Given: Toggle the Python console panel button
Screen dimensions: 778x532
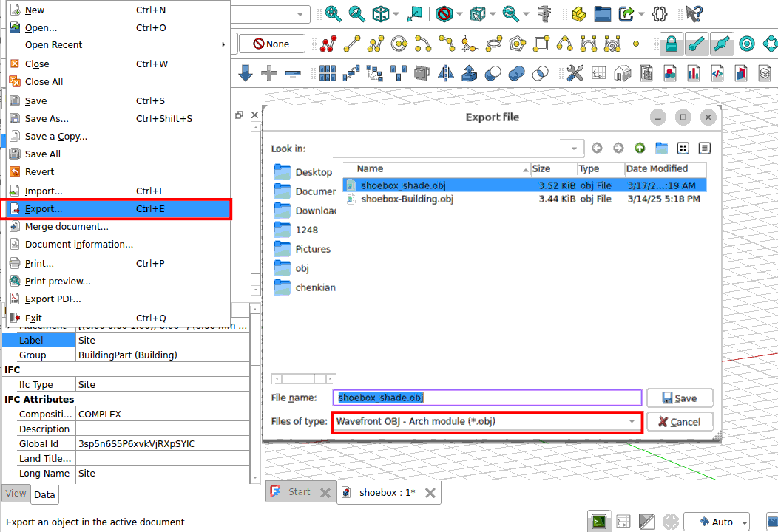Looking at the screenshot, I should [600, 522].
